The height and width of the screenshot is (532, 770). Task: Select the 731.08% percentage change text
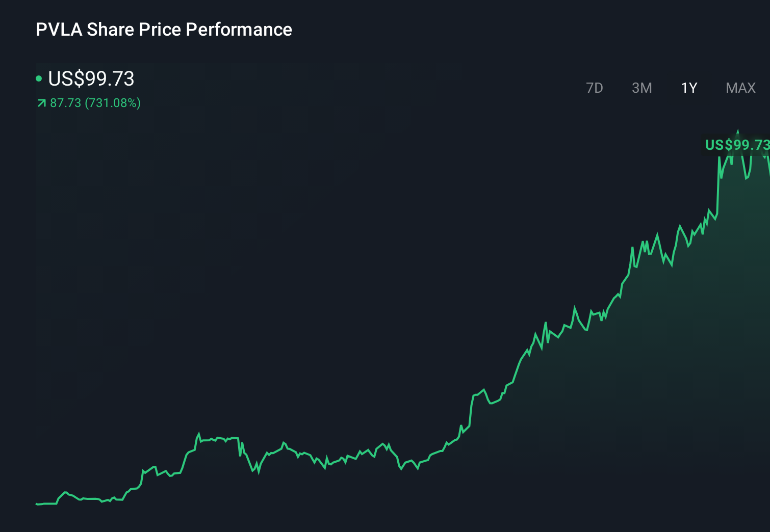(112, 103)
